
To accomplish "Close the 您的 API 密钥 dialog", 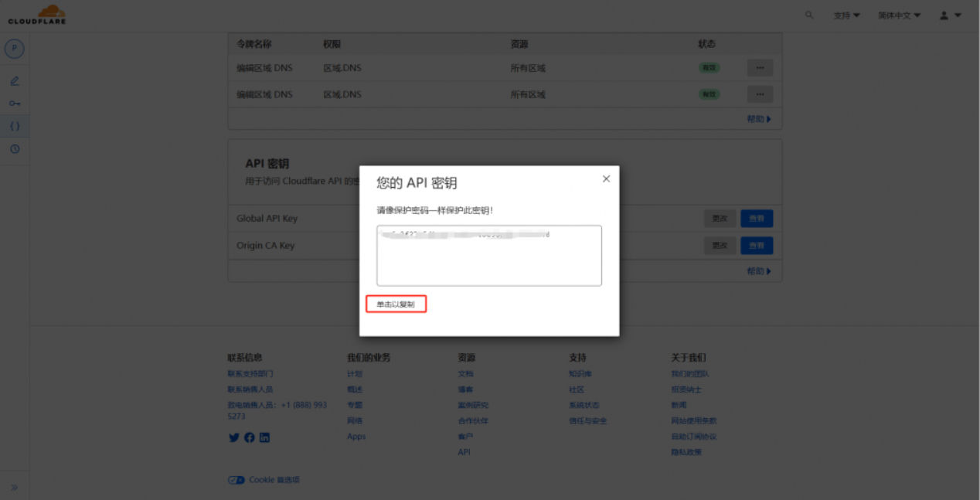I will point(606,179).
